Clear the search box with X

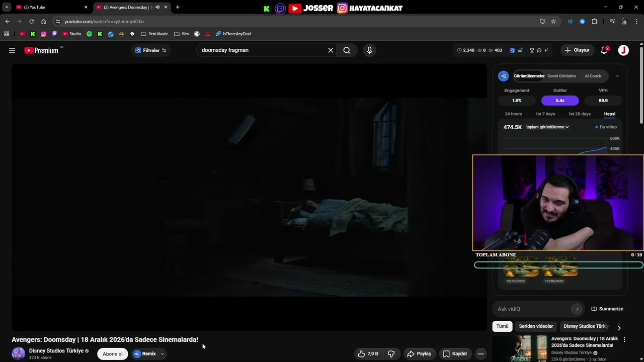coord(331,50)
